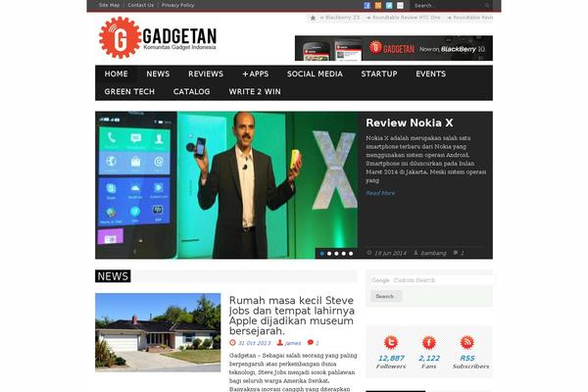Click the Blackberry Z3 ticker link

pyautogui.click(x=340, y=18)
